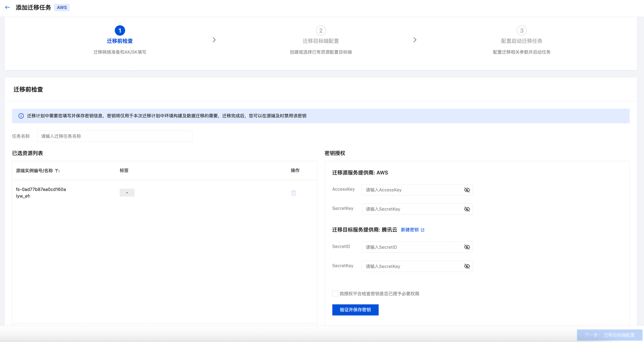This screenshot has height=342, width=644.
Task: Focus the 任务名称 input field
Action: [115, 136]
